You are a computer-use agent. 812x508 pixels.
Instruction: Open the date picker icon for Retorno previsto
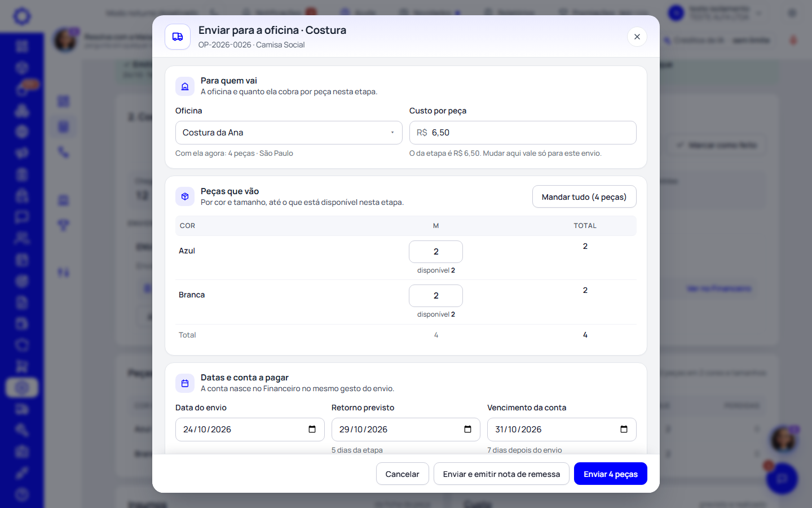[467, 430]
